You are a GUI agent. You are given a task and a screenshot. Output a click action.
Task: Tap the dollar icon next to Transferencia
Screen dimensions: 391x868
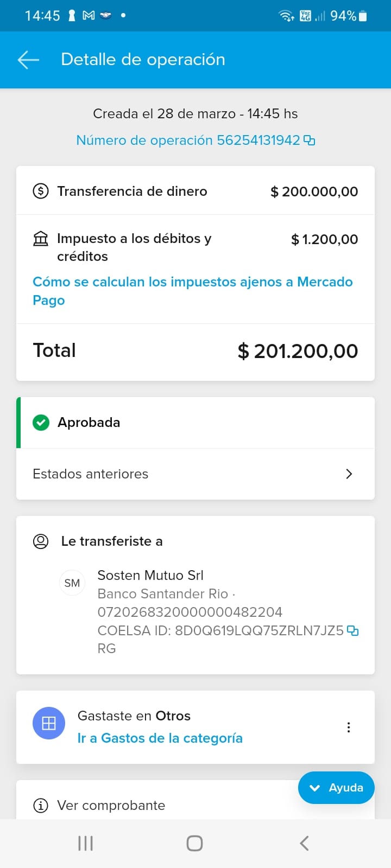41,191
